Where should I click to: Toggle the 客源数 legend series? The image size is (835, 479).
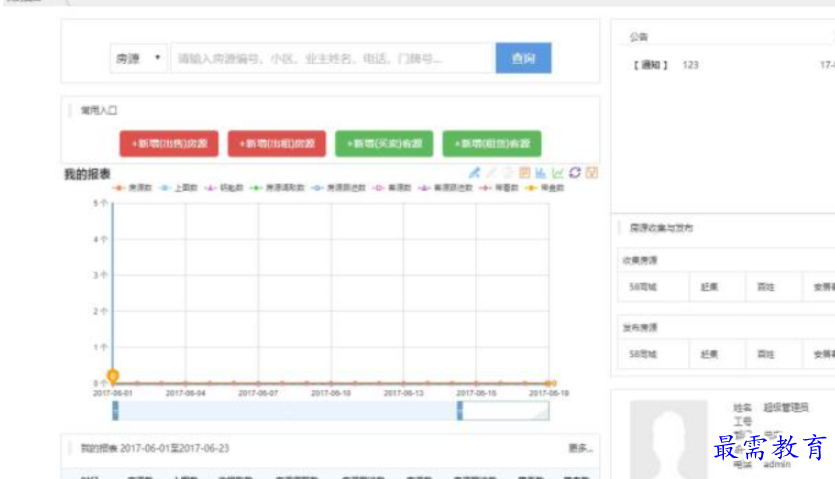[x=392, y=188]
